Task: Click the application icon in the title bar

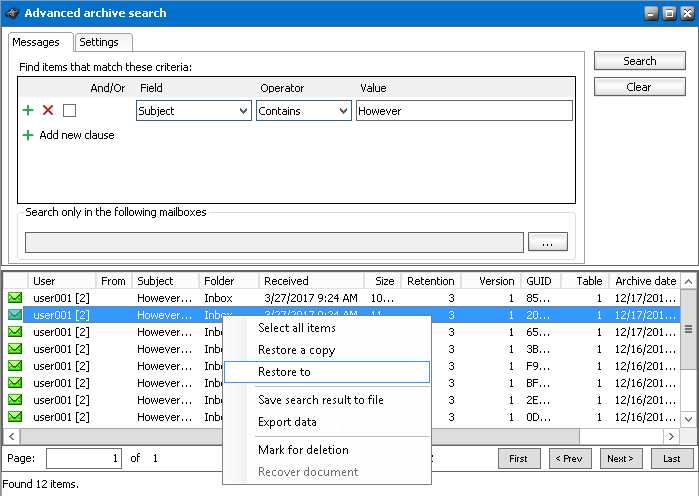Action: click(13, 13)
